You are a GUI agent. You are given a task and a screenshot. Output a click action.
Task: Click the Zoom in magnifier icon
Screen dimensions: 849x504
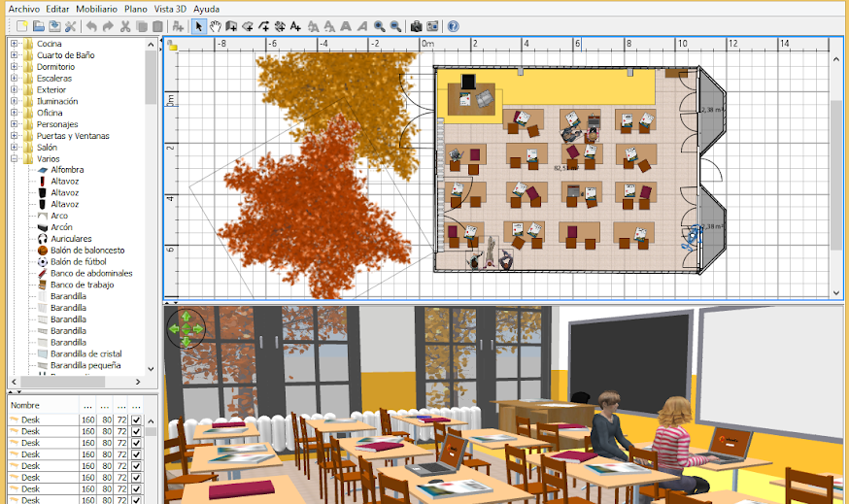tap(379, 26)
